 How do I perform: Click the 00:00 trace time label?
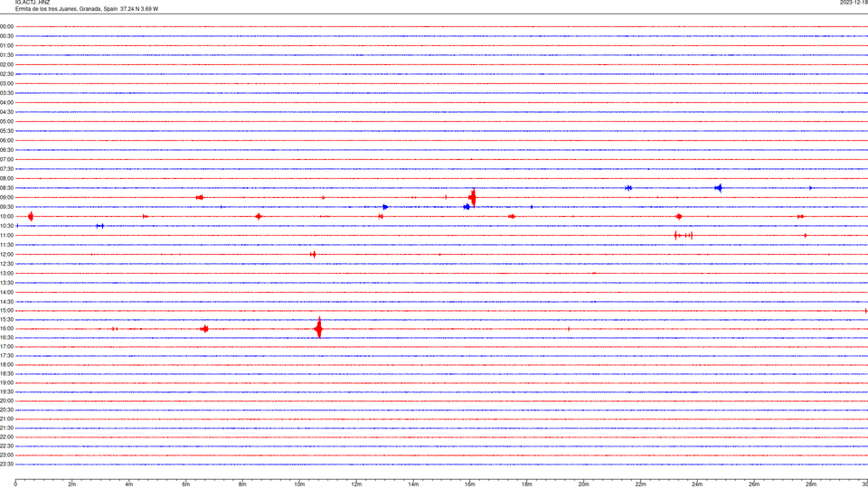point(6,26)
